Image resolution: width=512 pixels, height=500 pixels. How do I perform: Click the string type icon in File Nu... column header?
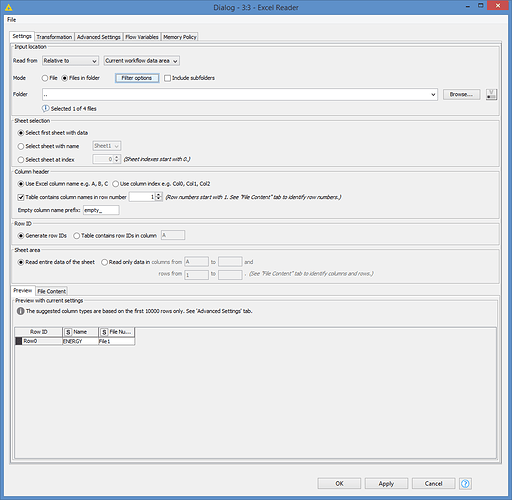click(104, 332)
